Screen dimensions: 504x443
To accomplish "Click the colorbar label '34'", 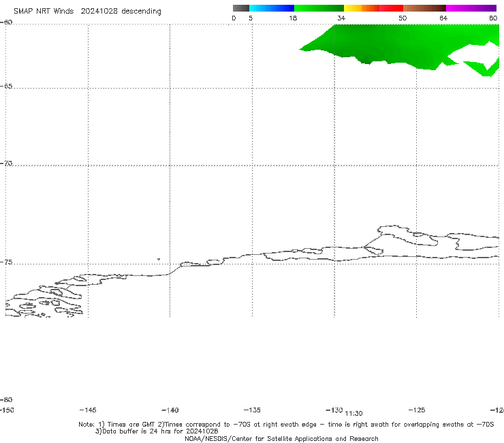I will (341, 18).
